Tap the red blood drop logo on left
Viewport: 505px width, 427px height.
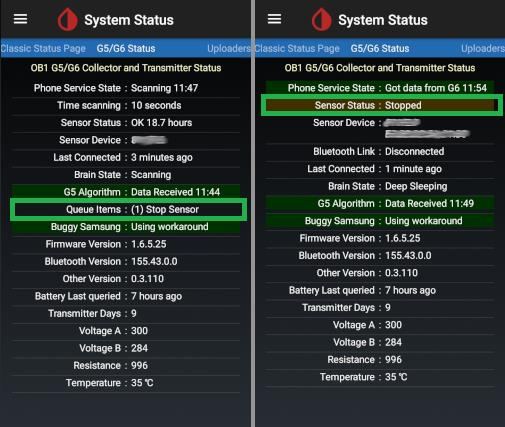(68, 20)
